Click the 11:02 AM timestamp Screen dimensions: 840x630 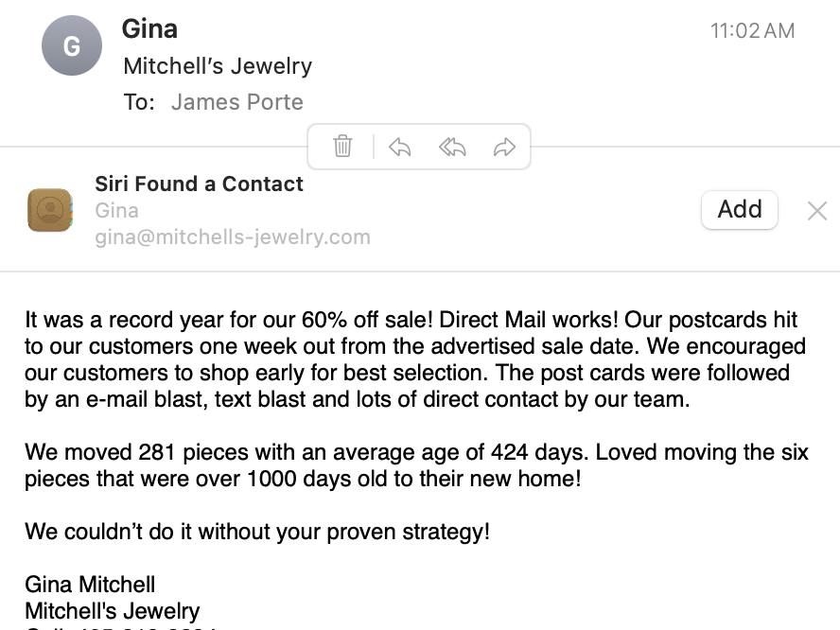click(x=752, y=30)
